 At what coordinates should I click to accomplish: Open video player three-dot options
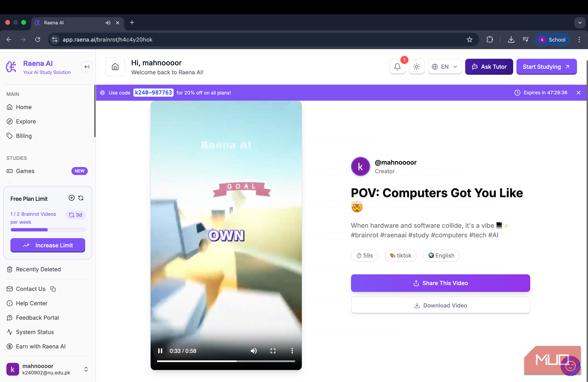[292, 351]
